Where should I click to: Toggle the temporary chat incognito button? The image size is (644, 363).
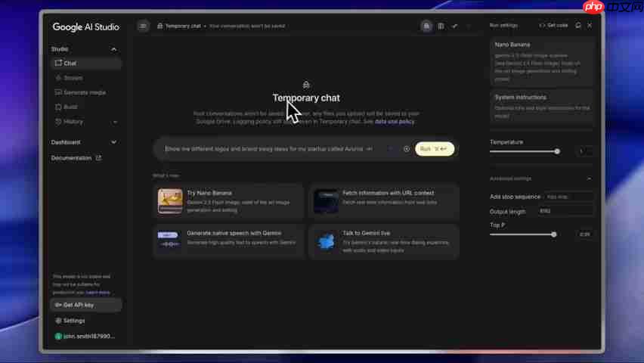(x=426, y=26)
